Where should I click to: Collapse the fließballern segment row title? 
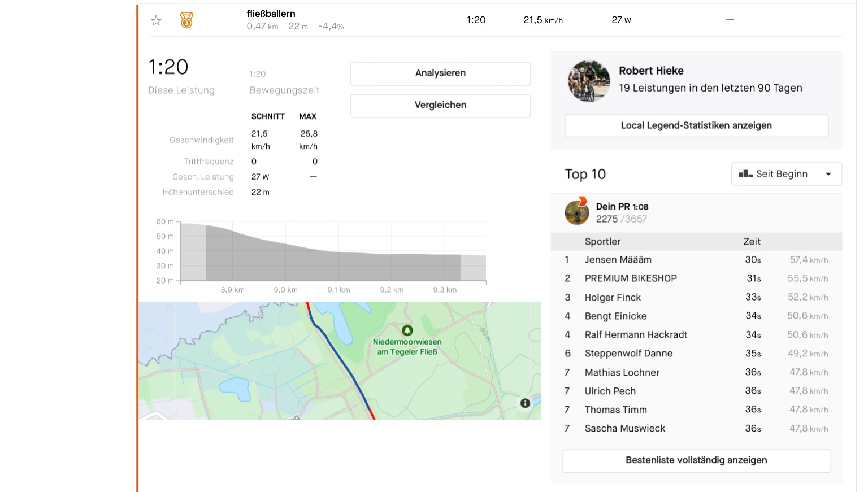(x=271, y=14)
